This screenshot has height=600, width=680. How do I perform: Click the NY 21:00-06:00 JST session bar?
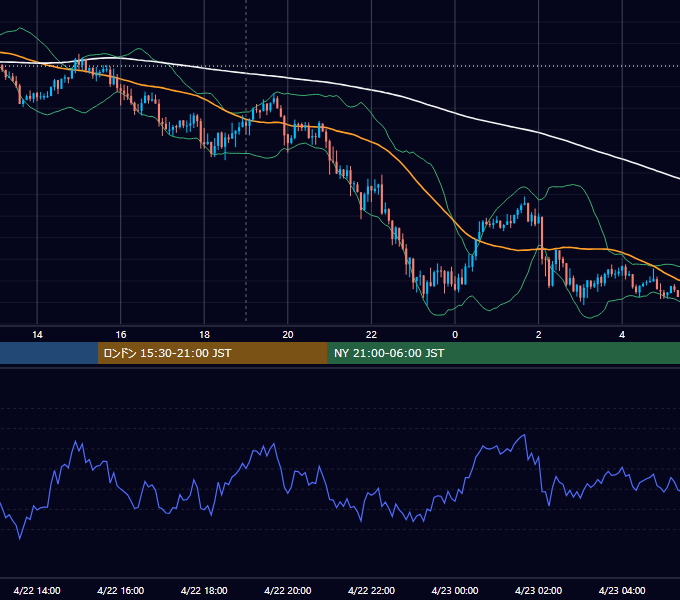pyautogui.click(x=503, y=353)
